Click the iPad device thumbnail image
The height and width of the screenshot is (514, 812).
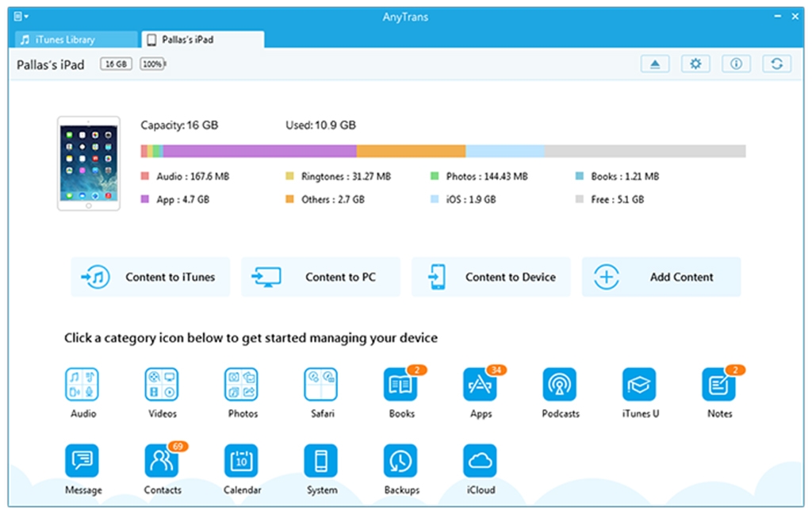point(89,164)
